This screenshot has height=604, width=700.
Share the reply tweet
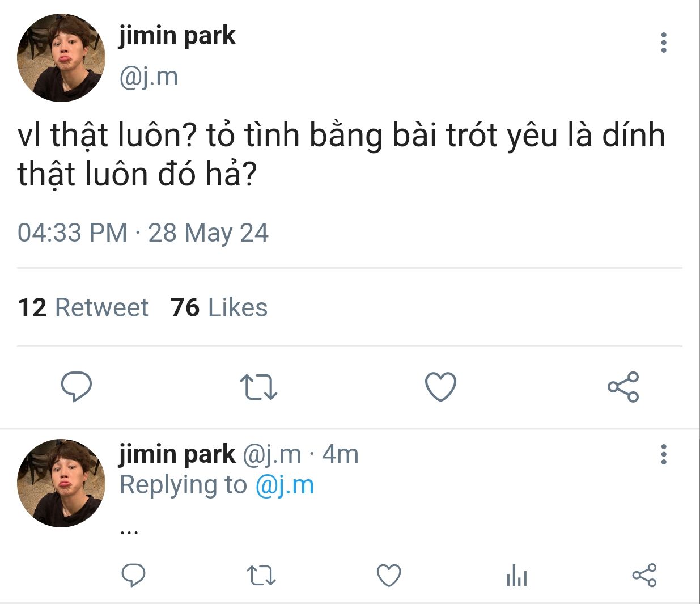tap(644, 576)
